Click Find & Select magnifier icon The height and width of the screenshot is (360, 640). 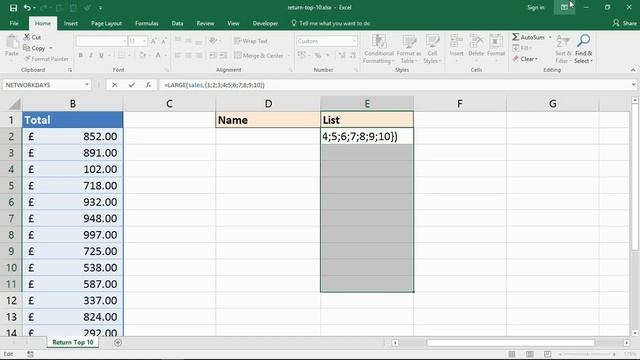[584, 40]
